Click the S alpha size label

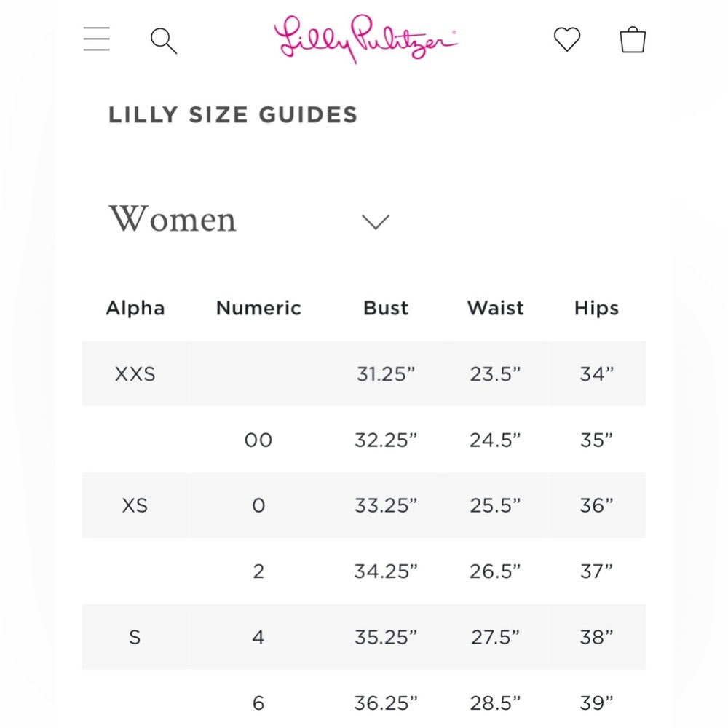coord(135,637)
